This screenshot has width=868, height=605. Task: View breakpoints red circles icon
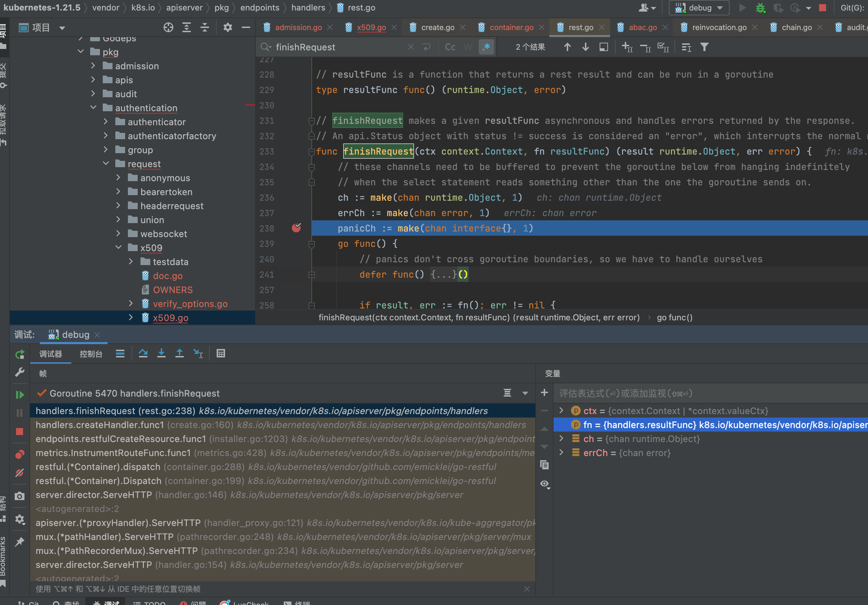pyautogui.click(x=20, y=454)
